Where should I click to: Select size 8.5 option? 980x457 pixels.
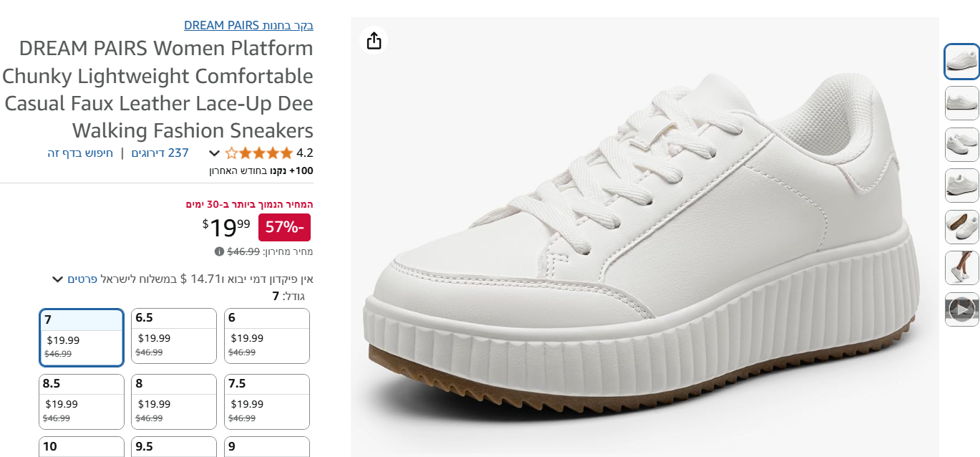click(x=82, y=402)
